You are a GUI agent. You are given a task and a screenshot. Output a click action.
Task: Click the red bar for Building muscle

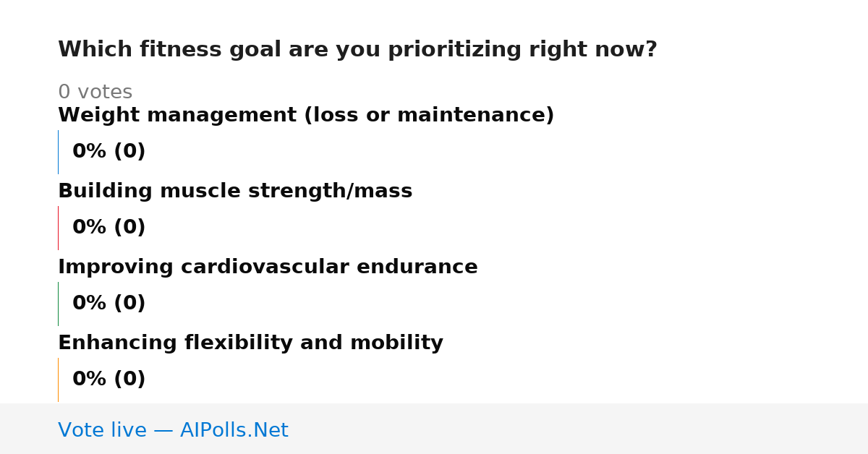pos(58,228)
